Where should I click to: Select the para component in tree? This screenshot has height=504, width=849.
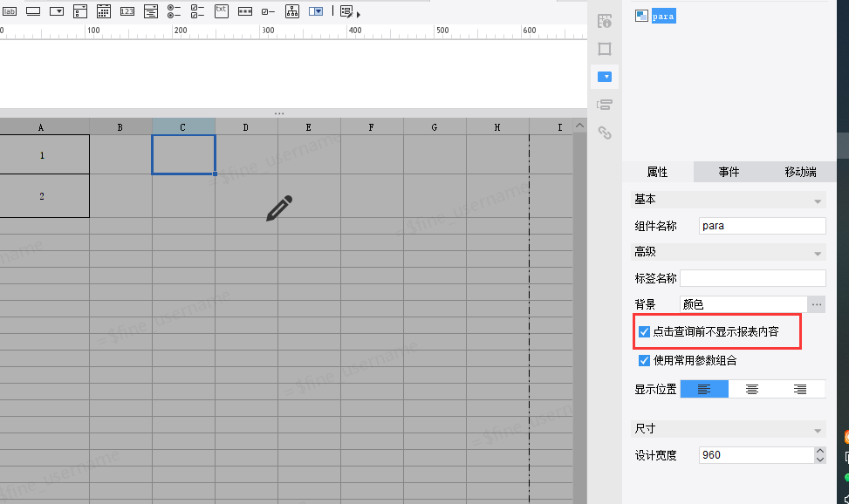tap(662, 17)
